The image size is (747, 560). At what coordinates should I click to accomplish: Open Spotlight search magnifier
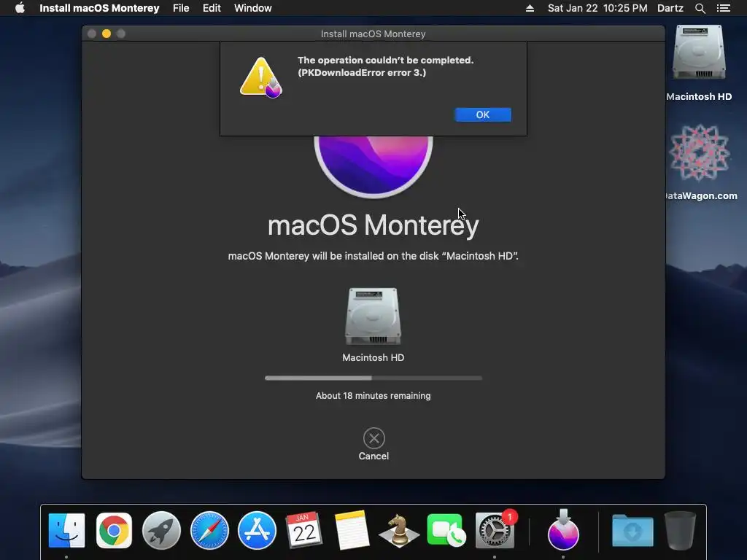pyautogui.click(x=700, y=8)
